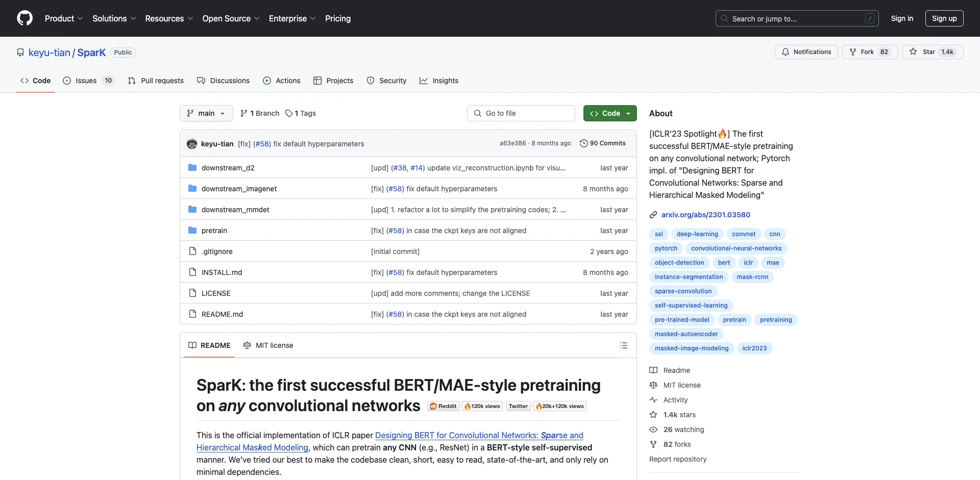
Task: Open the Discussions tab
Action: pos(223,81)
